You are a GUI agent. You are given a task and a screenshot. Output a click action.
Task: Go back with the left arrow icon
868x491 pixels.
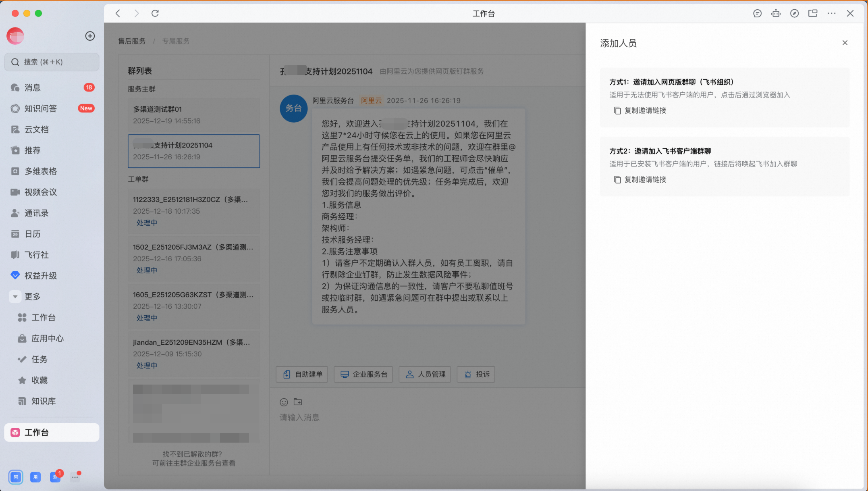(x=118, y=13)
